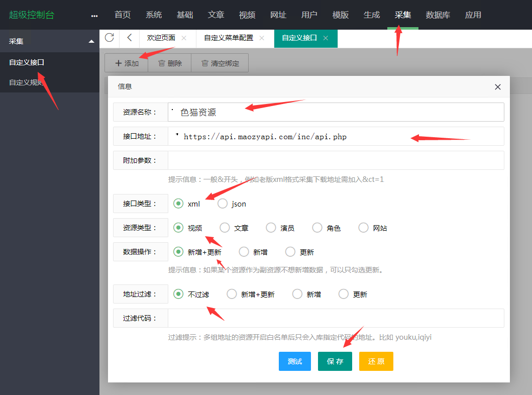Choose 更新 option under 数据操作
This screenshot has width=532, height=395.
click(290, 252)
